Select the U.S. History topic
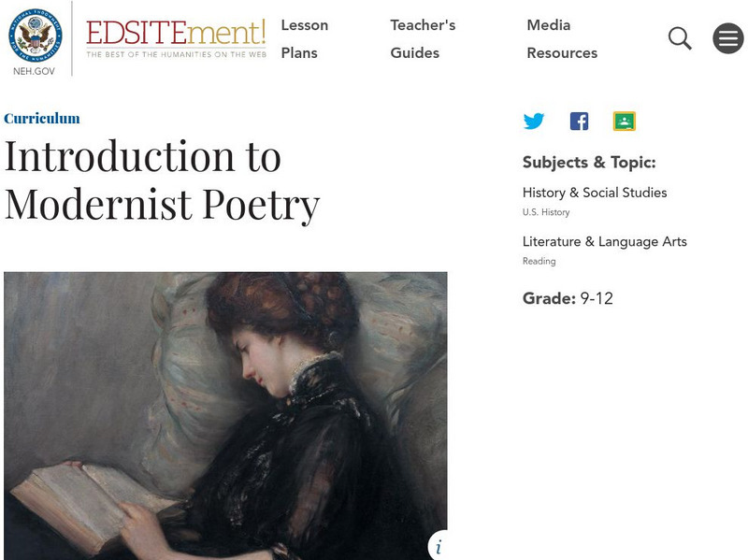748x560 pixels. click(546, 212)
